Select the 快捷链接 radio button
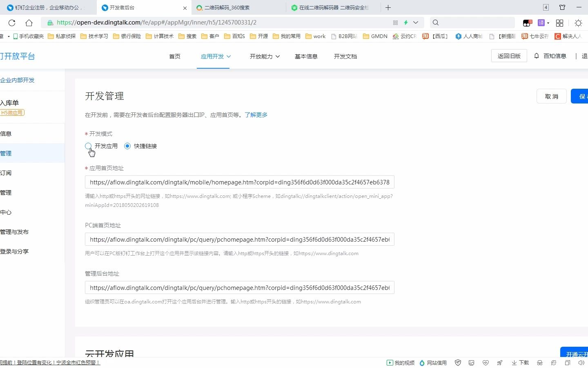Viewport: 588px width, 368px height. (127, 146)
